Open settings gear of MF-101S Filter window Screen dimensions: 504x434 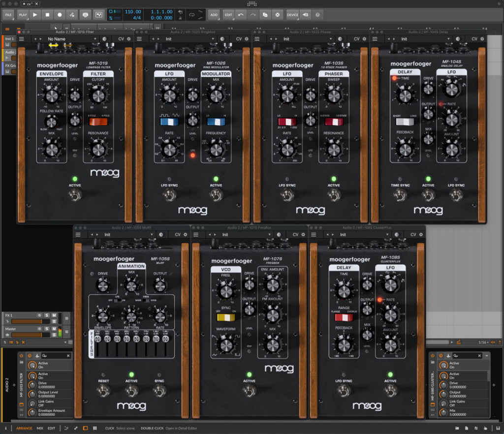coord(129,39)
